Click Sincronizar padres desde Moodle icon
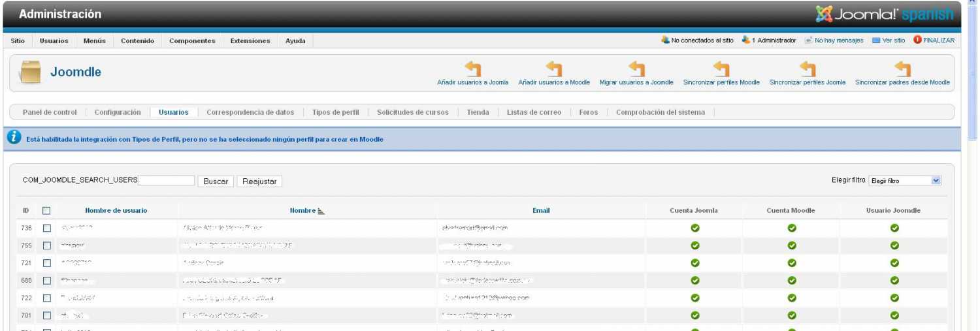 [902, 69]
